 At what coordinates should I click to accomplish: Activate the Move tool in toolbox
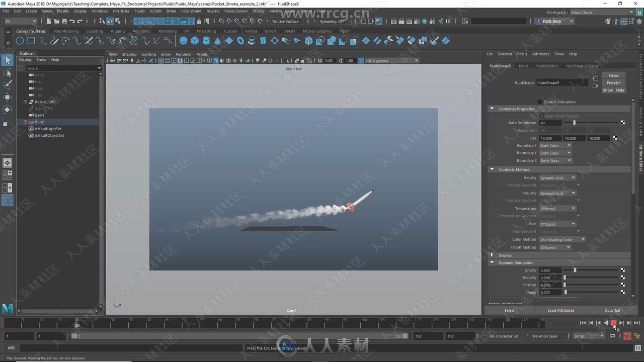(x=7, y=97)
